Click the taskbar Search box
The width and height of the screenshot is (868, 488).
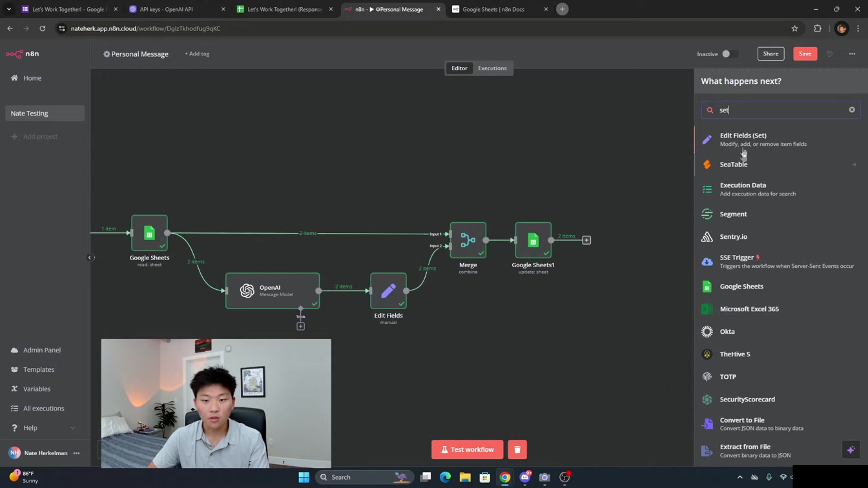(x=365, y=478)
